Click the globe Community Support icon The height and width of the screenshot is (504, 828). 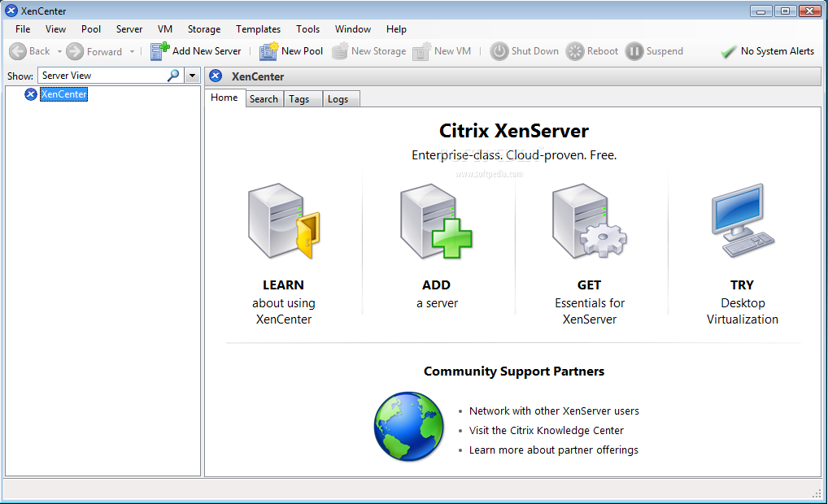tap(409, 427)
